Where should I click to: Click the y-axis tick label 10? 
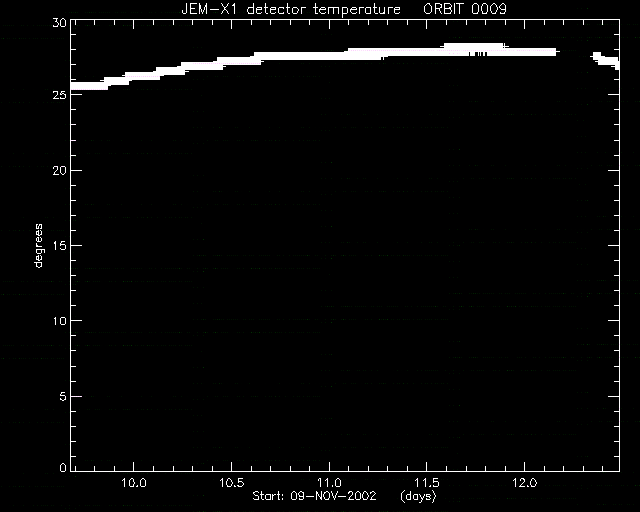click(x=60, y=321)
